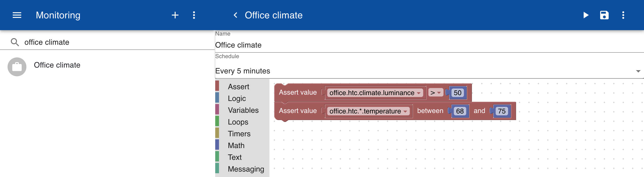Click the Name input field

pos(429,45)
